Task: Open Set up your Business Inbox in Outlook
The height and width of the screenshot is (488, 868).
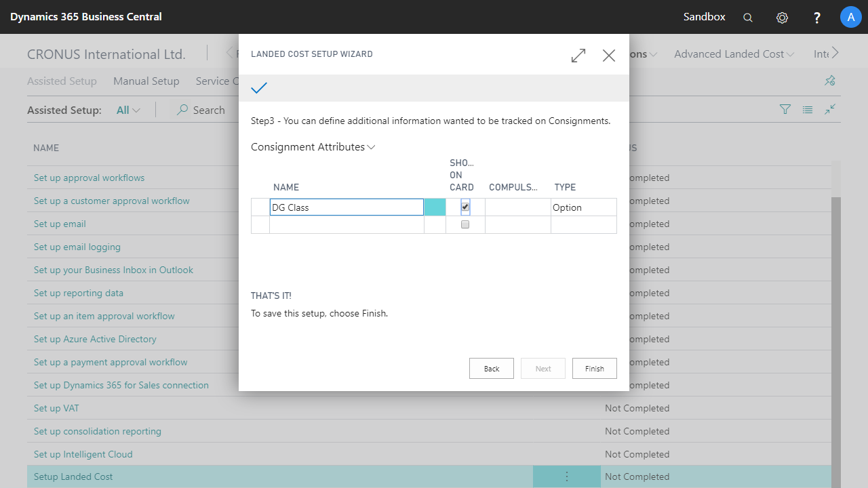Action: (113, 270)
